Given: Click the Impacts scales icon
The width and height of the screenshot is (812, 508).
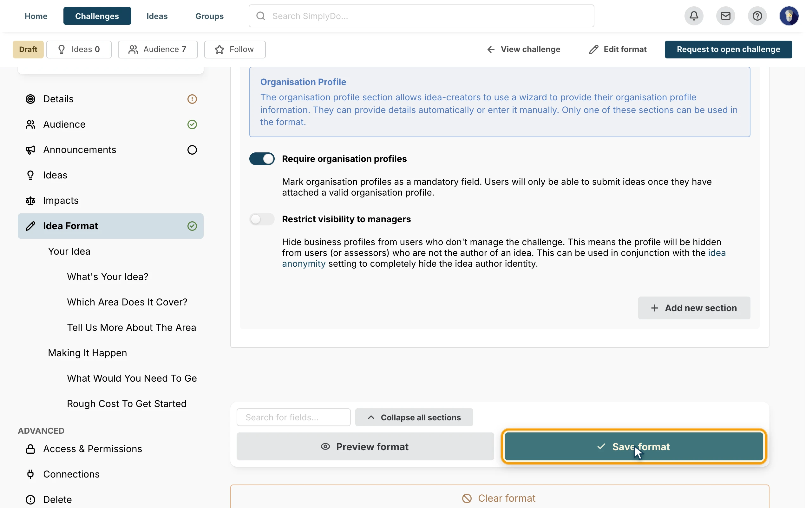Looking at the screenshot, I should (30, 201).
